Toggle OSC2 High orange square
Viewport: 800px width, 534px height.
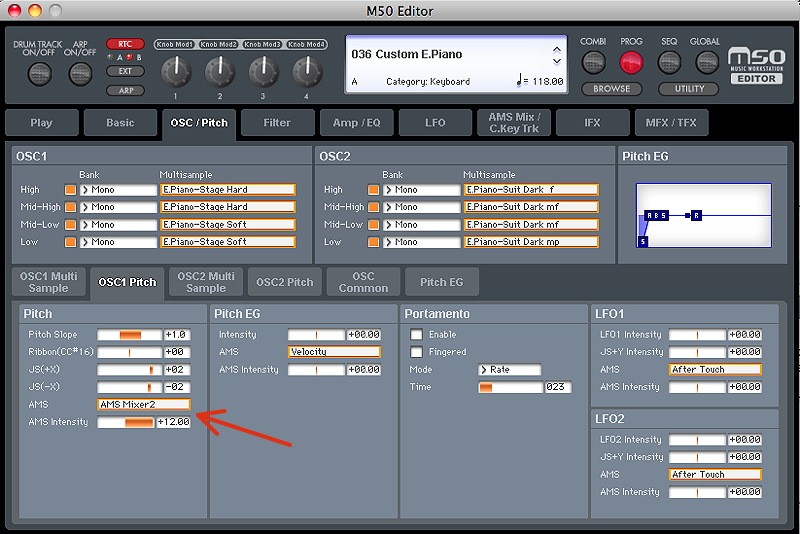(373, 190)
